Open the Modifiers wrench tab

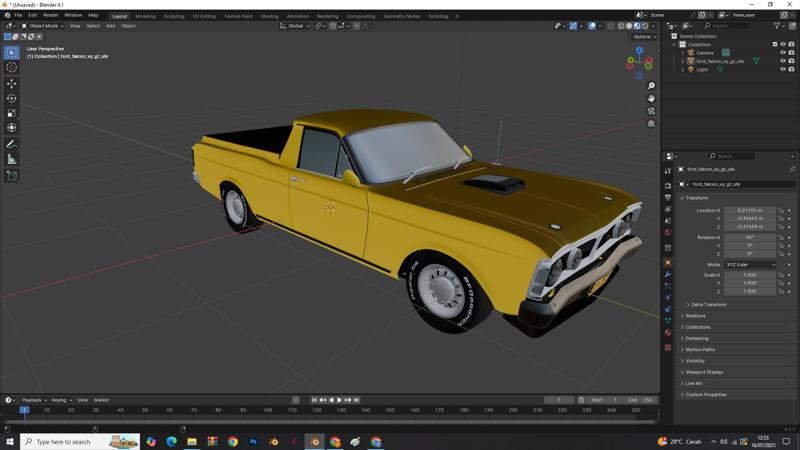coord(668,274)
